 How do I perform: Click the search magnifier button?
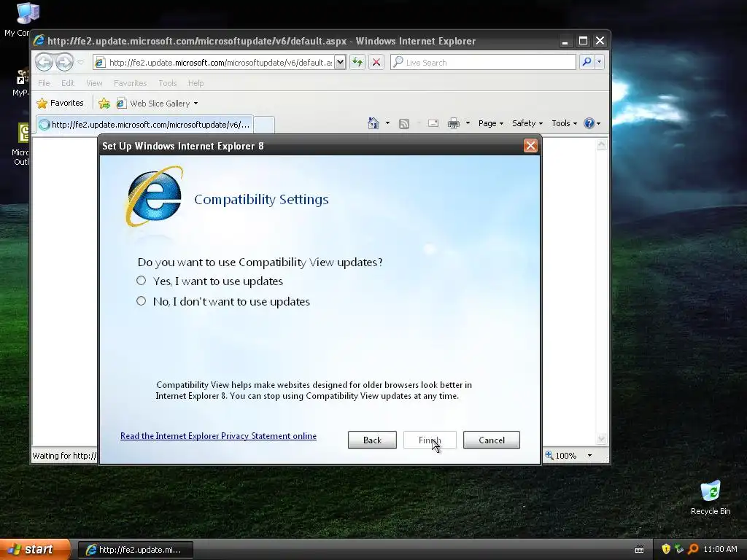(587, 62)
